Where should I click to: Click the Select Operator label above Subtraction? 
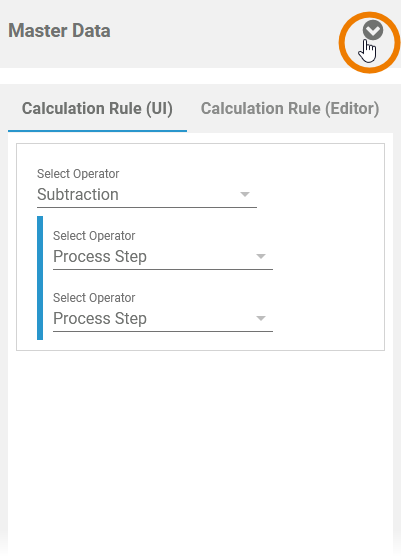78,174
